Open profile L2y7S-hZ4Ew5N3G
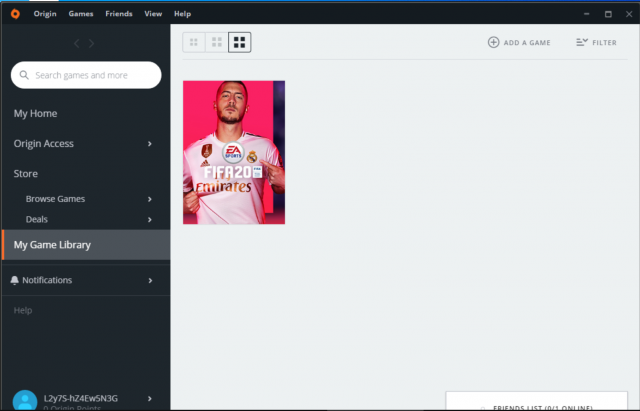Screen dimensions: 640x411 click(x=81, y=398)
